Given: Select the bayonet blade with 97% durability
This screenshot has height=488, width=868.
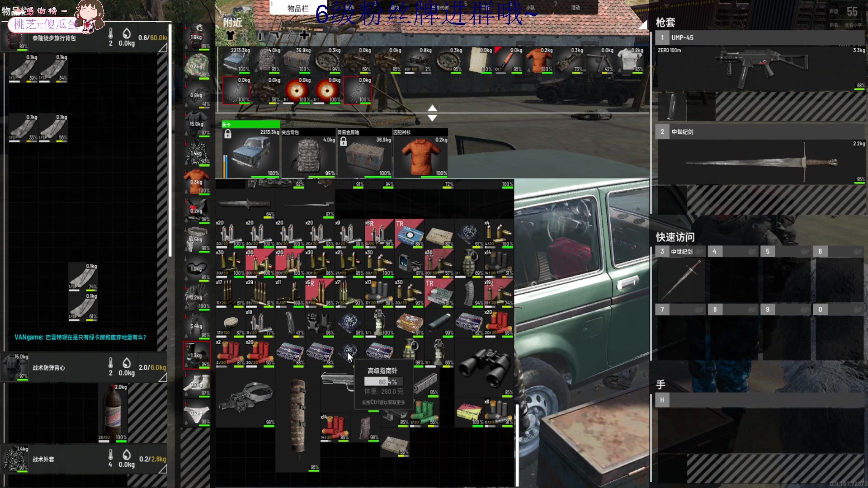Looking at the screenshot, I should point(305,204).
